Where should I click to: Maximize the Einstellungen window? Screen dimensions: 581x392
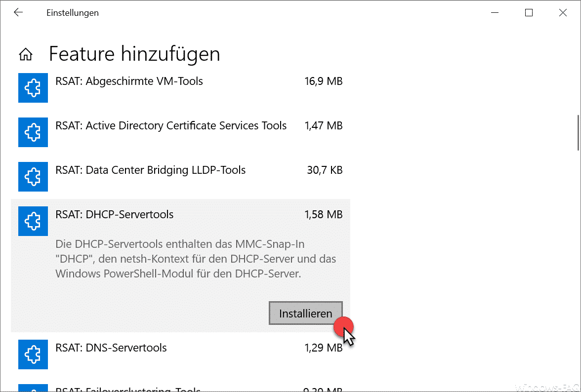pyautogui.click(x=529, y=12)
